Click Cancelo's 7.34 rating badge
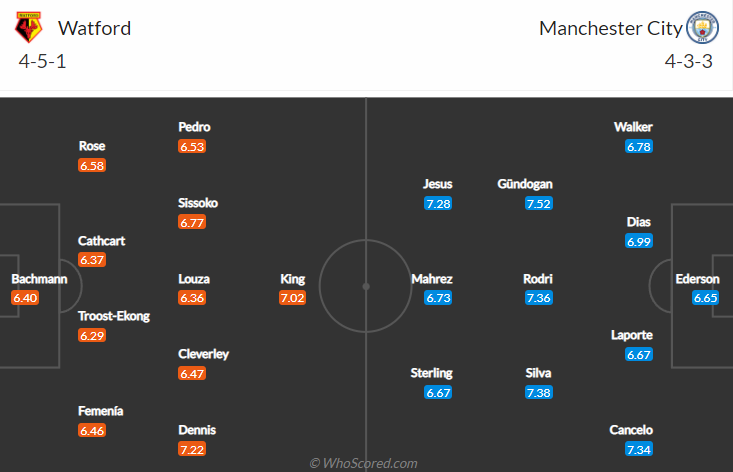The image size is (733, 472). click(x=638, y=449)
